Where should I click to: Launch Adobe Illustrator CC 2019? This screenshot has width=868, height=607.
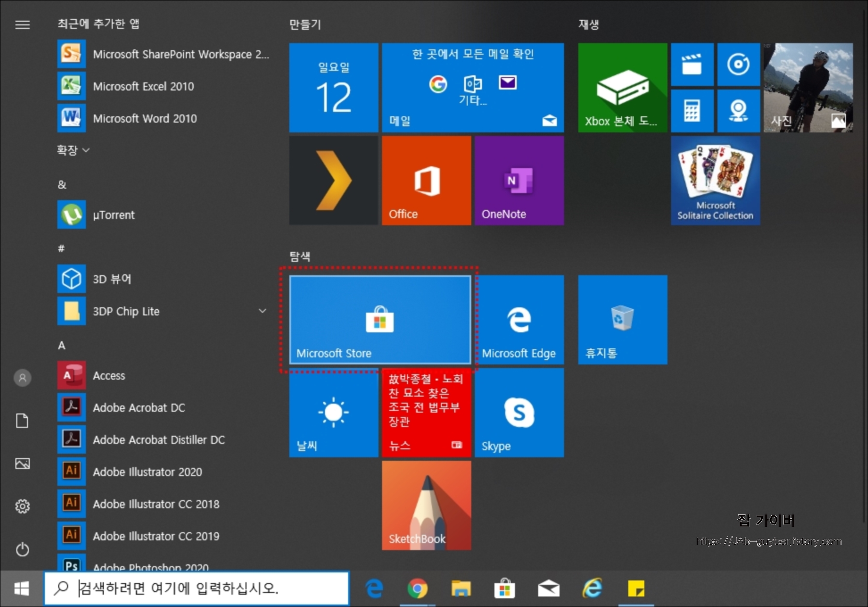tap(163, 536)
